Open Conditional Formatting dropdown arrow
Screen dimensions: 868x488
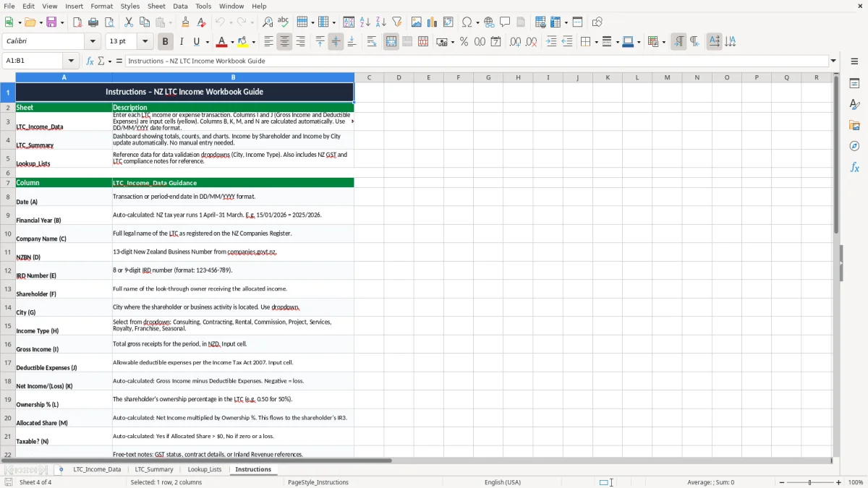click(663, 42)
